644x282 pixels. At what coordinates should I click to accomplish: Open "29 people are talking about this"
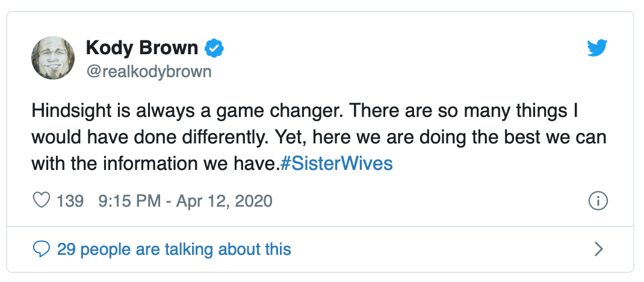point(174,249)
